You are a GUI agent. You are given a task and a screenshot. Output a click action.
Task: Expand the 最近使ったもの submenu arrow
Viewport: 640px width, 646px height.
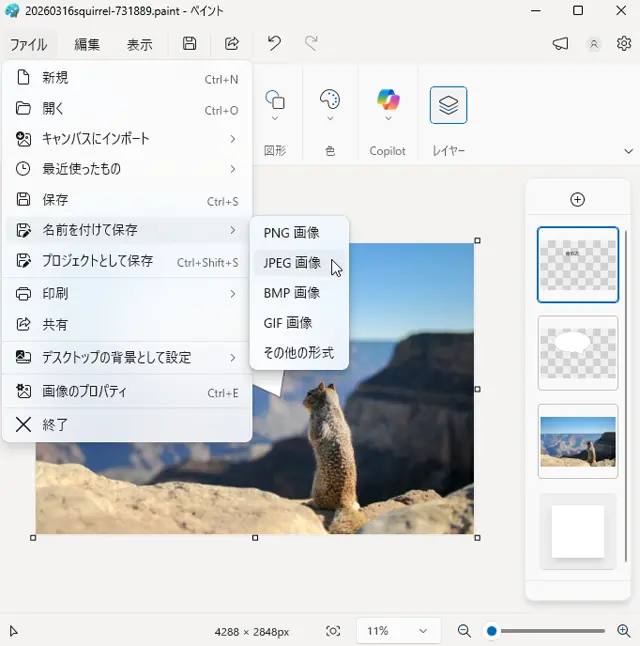pyautogui.click(x=233, y=169)
